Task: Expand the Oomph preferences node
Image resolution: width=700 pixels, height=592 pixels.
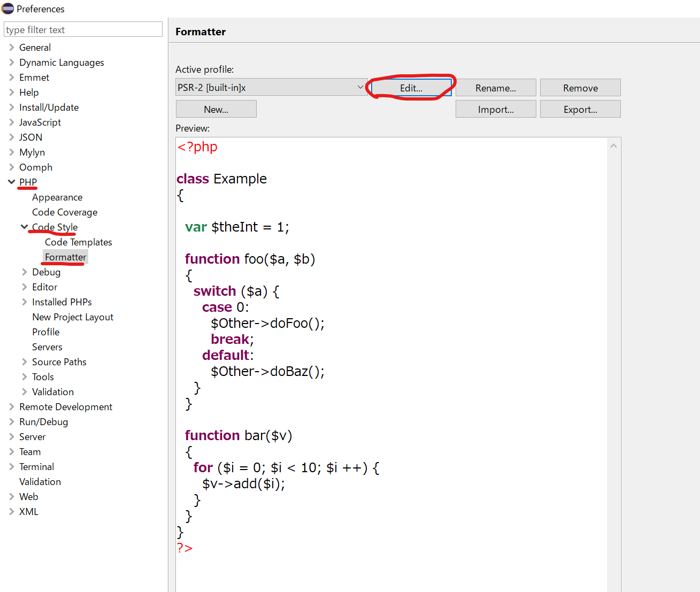Action: 11,167
